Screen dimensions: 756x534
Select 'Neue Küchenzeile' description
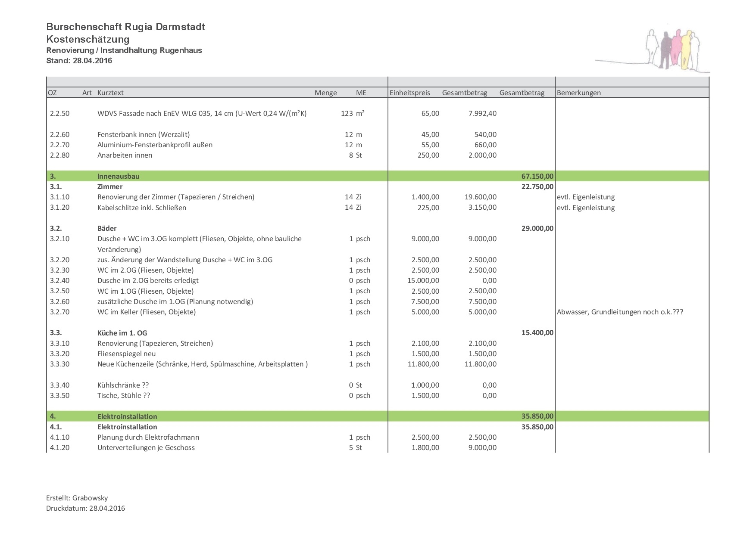tap(203, 364)
